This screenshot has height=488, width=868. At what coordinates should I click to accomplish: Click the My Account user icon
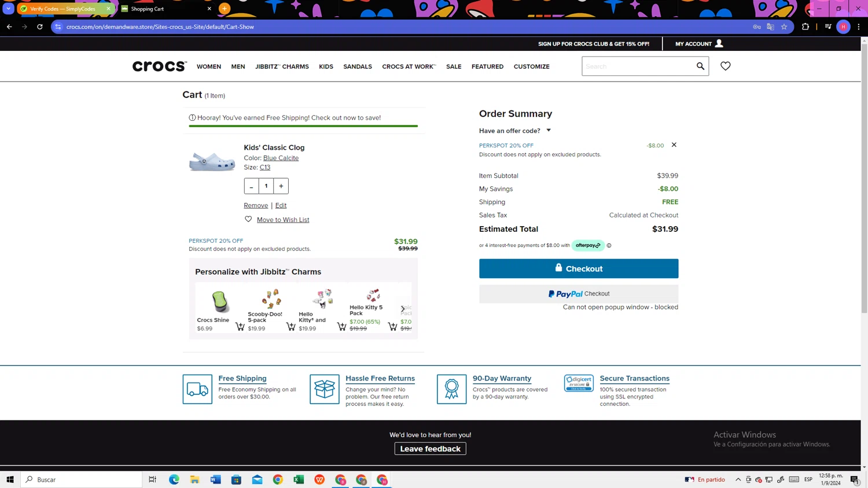pyautogui.click(x=719, y=43)
